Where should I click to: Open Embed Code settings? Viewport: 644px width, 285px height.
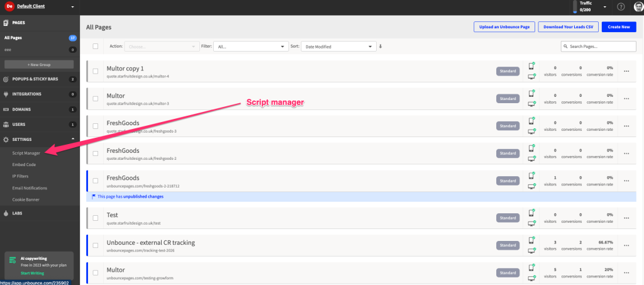pyautogui.click(x=25, y=165)
